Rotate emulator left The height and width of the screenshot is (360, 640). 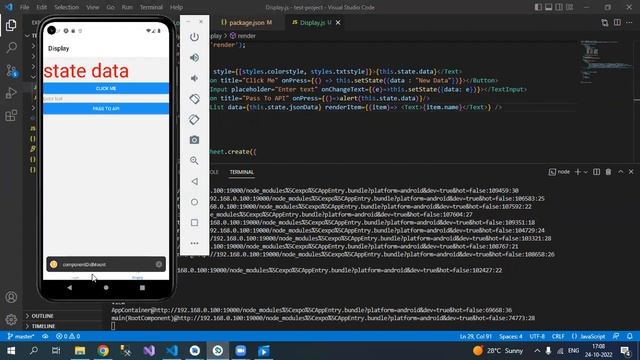tap(194, 99)
